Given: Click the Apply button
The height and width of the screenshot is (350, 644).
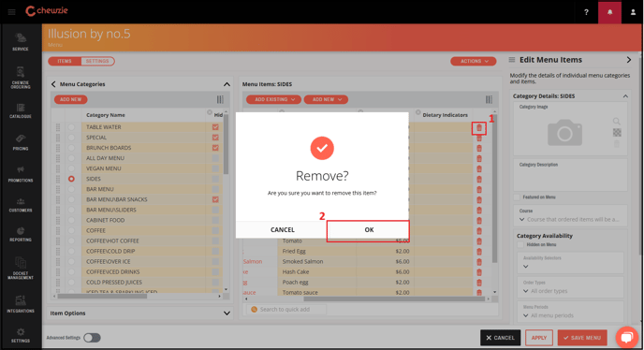Looking at the screenshot, I should click(539, 338).
